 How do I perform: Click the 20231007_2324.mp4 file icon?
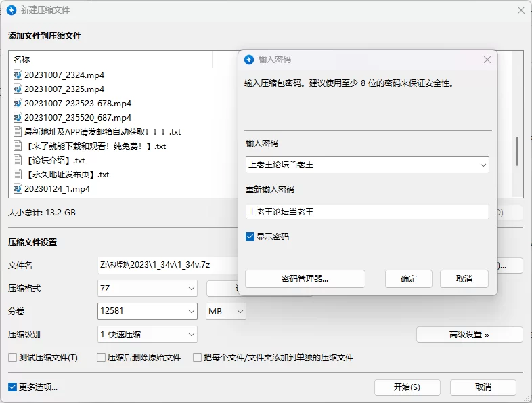(x=18, y=75)
